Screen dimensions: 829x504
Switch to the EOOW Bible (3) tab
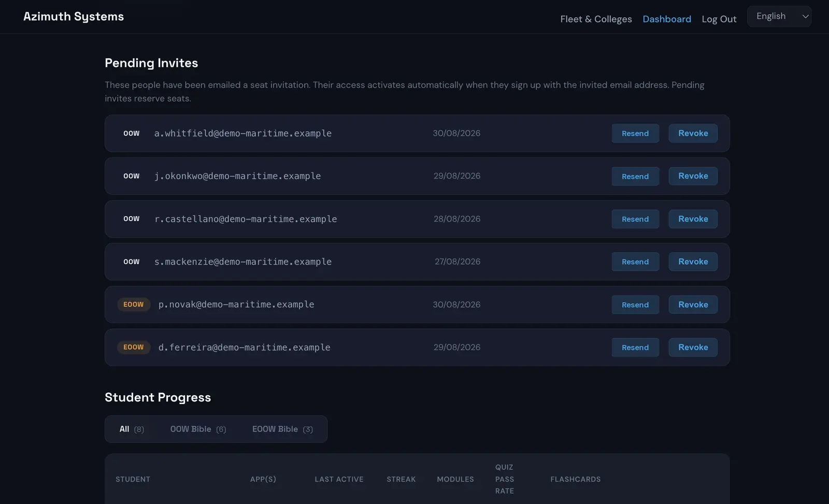tap(282, 429)
